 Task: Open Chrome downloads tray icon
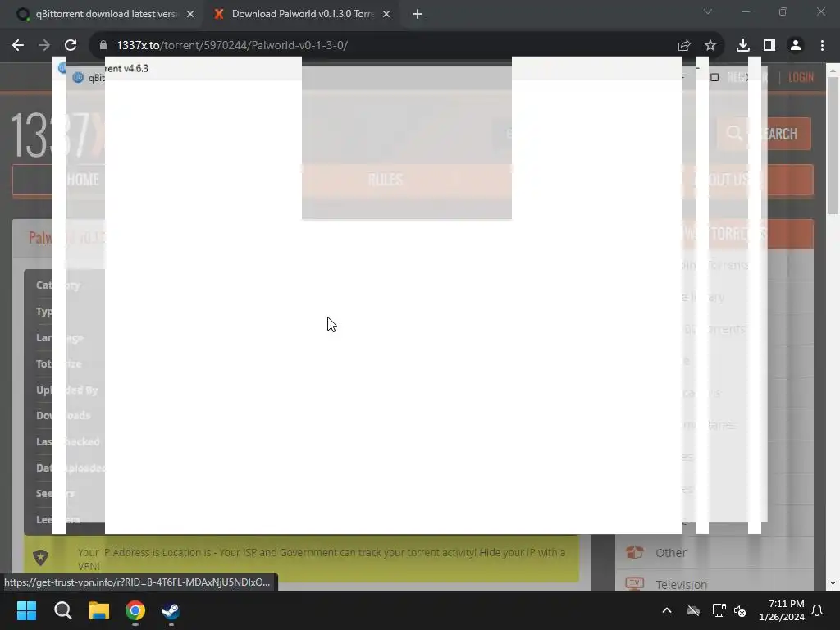742,46
